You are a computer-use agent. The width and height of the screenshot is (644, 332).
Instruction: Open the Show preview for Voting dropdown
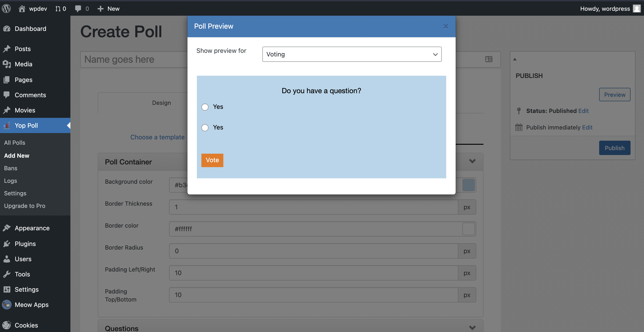click(x=352, y=54)
